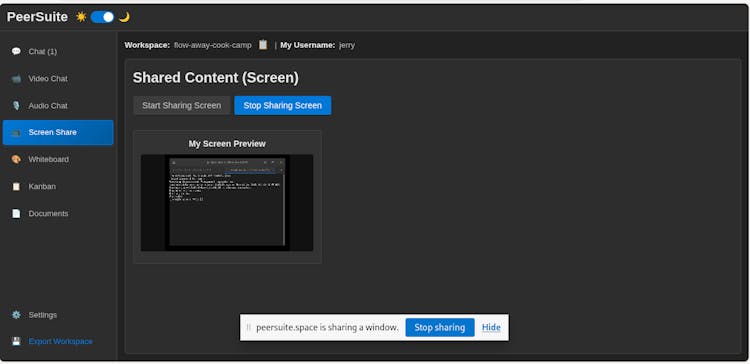Open the Whiteboard section

coord(58,159)
